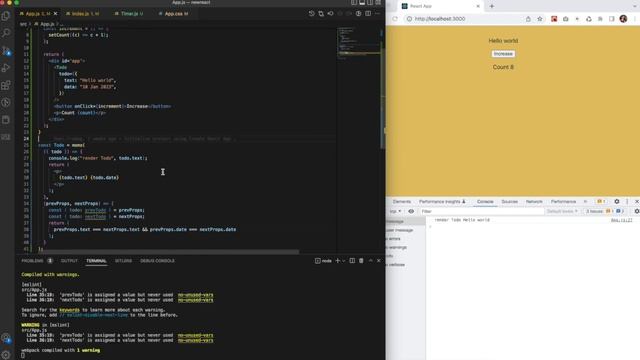Switch to the Performance tab in DevTools
The width and height of the screenshot is (640, 360).
(563, 202)
